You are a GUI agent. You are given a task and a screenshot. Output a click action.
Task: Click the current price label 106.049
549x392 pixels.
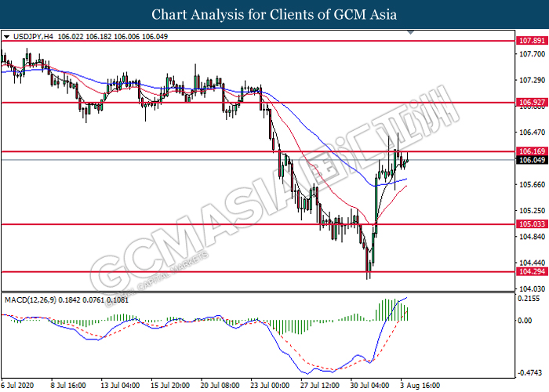tap(532, 160)
